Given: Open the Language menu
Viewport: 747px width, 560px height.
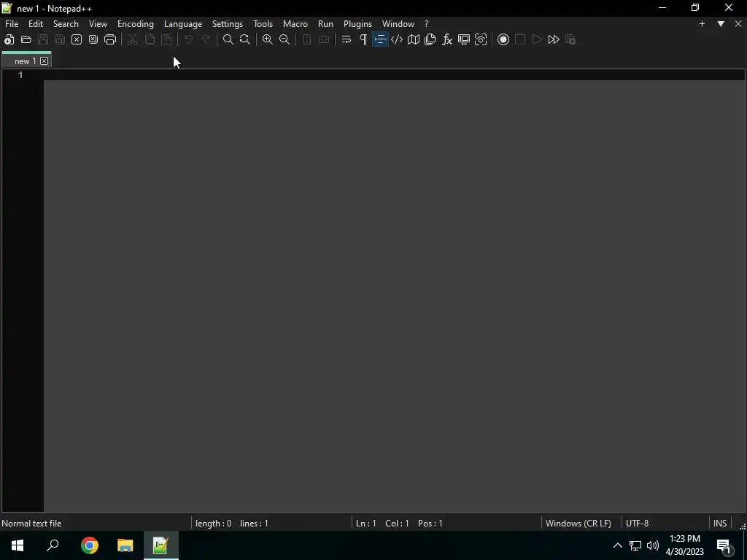Looking at the screenshot, I should pos(183,24).
